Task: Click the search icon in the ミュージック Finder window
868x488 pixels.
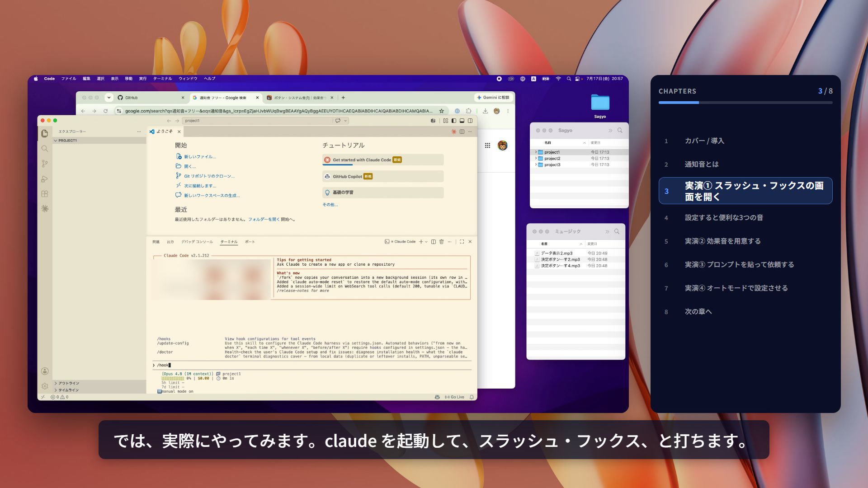Action: click(x=617, y=231)
